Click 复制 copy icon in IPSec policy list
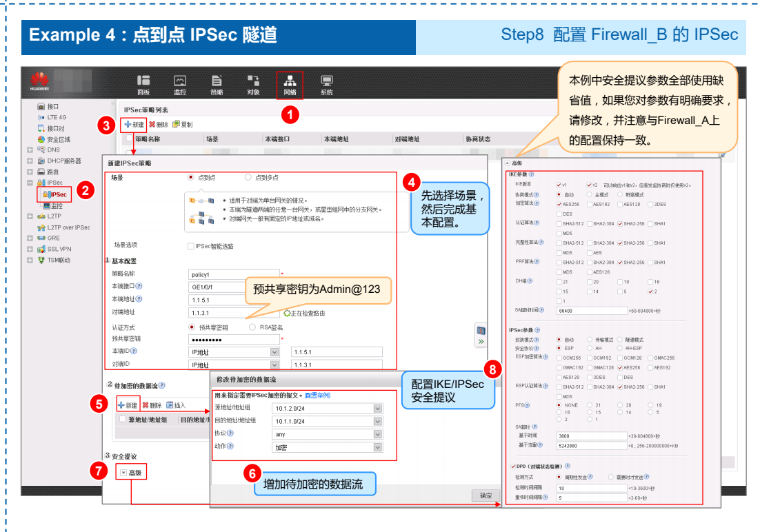 (x=183, y=125)
